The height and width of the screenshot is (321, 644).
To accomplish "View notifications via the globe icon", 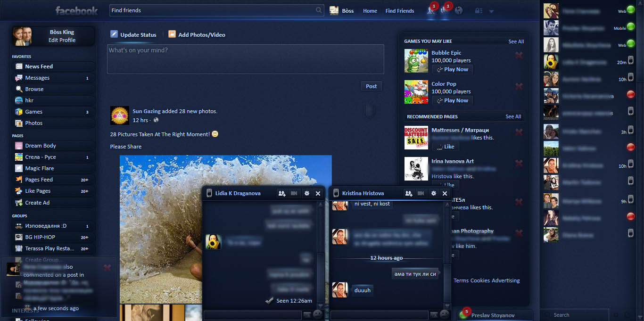I will pos(458,10).
